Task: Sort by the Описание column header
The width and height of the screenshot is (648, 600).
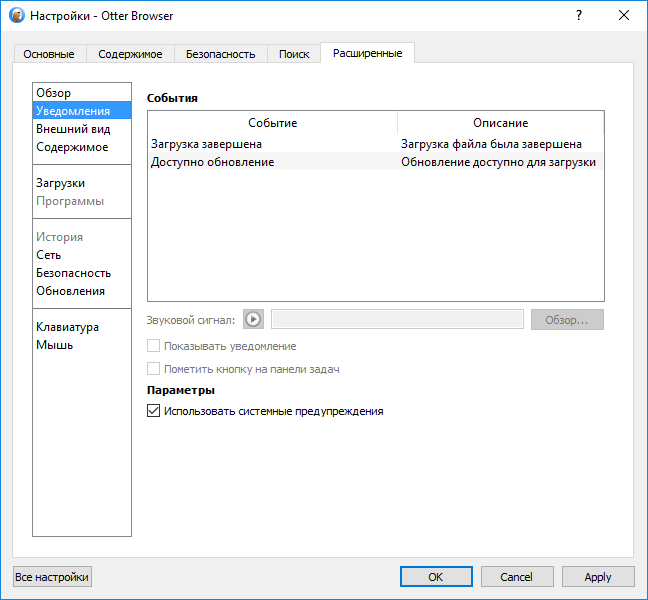Action: 500,123
